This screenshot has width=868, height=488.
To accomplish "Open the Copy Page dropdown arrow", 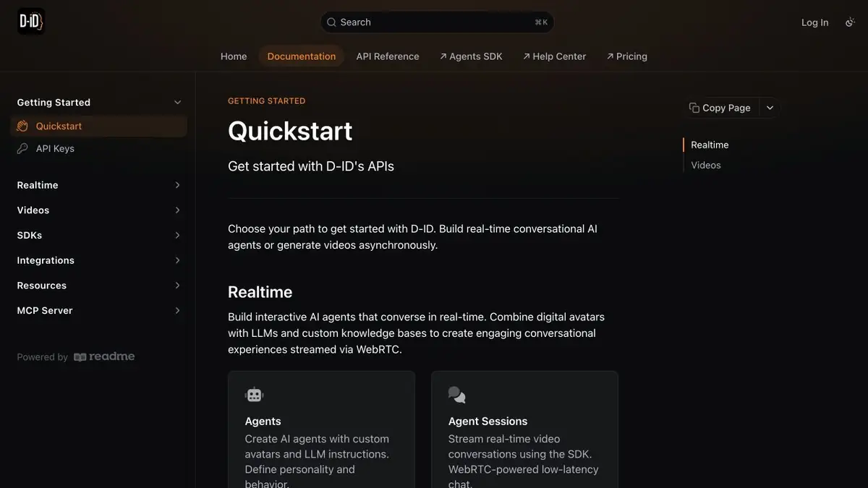I will pos(770,108).
